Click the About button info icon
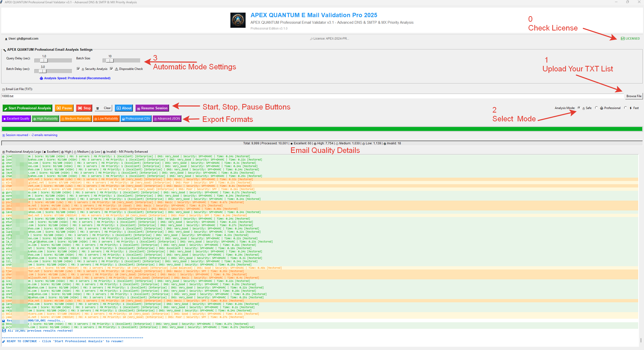 pyautogui.click(x=118, y=108)
